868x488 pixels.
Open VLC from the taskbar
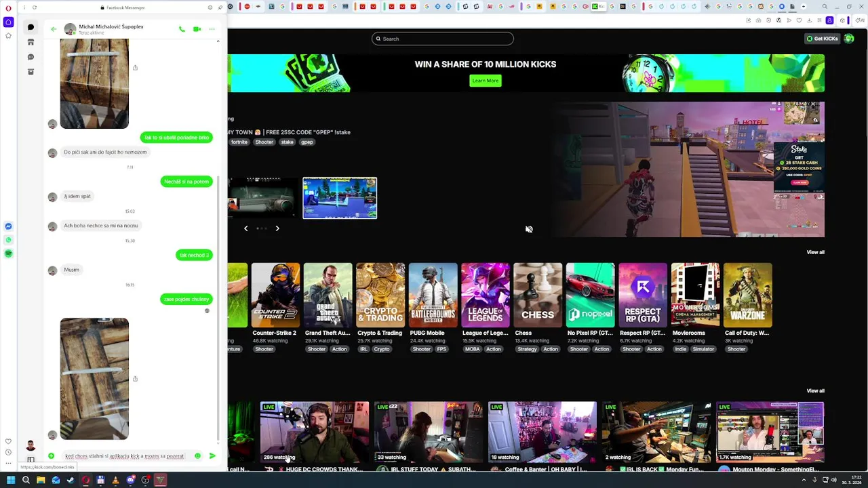tap(115, 480)
